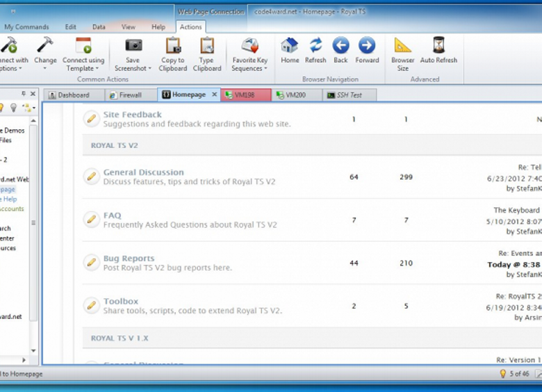This screenshot has height=392, width=542.
Task: Click 'Today @ 8:38' last post text
Action: [514, 264]
